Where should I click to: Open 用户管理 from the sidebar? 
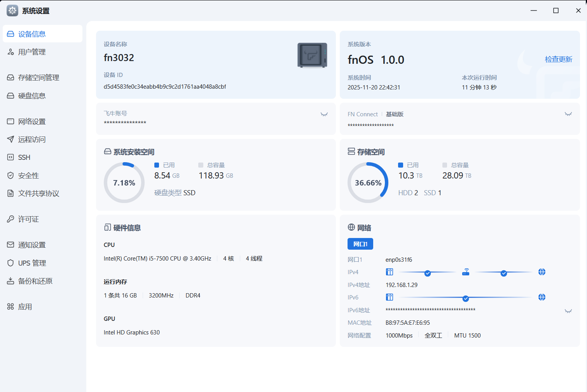click(32, 52)
